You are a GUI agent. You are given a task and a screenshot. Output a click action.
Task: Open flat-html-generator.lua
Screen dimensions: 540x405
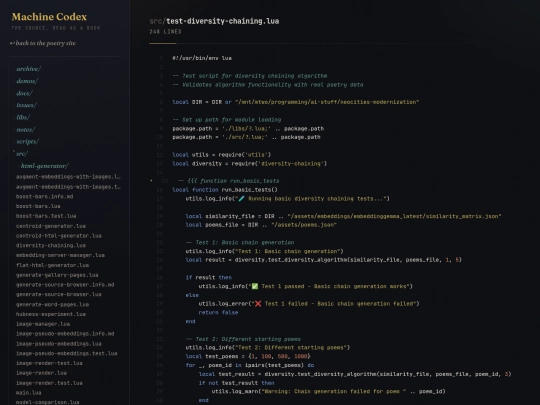click(x=52, y=265)
